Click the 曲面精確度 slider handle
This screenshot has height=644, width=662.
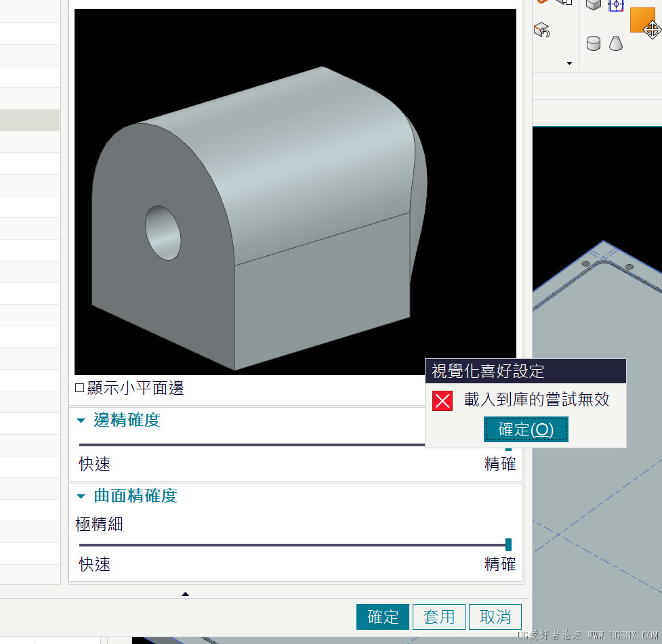[508, 545]
